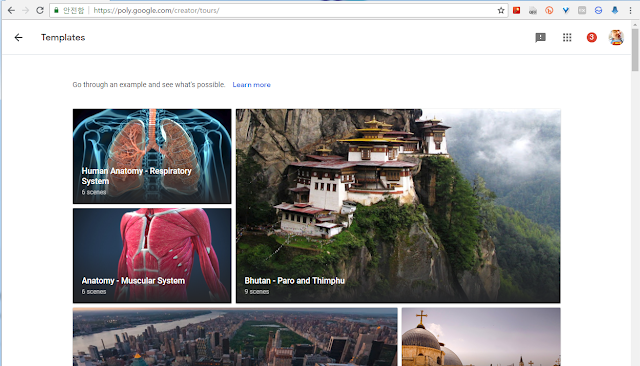The height and width of the screenshot is (366, 640).
Task: Go back using the Templates page arrow
Action: 18,38
